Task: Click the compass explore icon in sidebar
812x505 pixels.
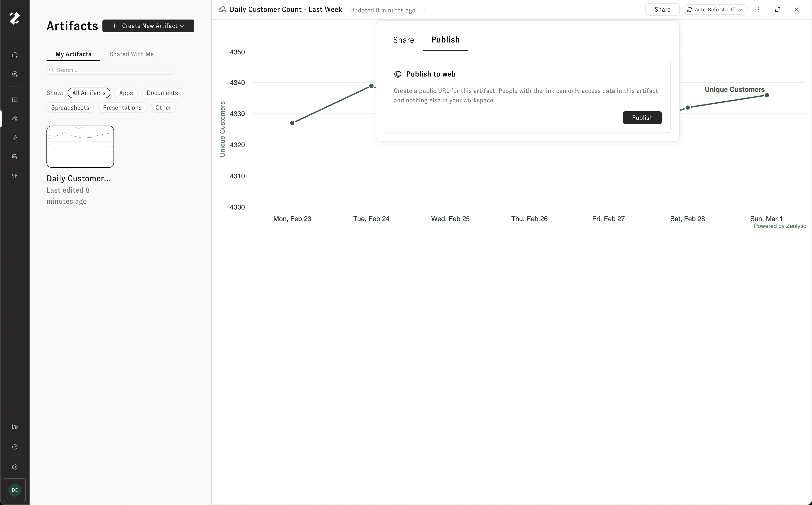Action: pos(15,74)
